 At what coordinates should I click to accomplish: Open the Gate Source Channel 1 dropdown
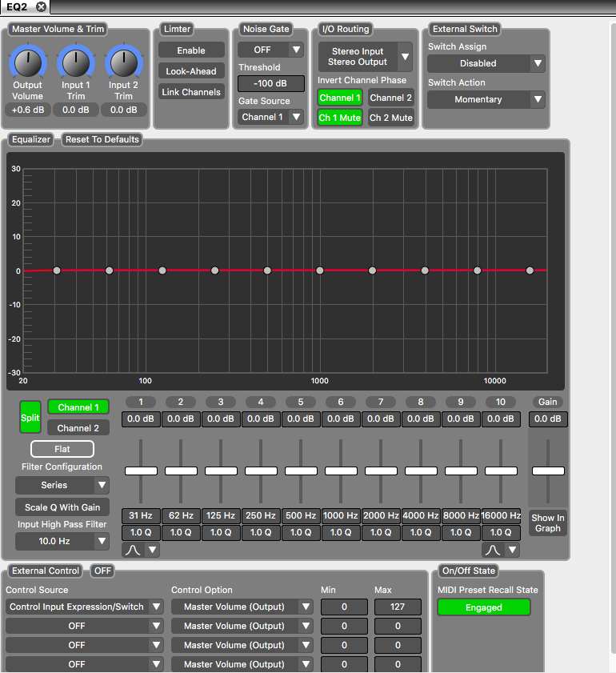270,117
